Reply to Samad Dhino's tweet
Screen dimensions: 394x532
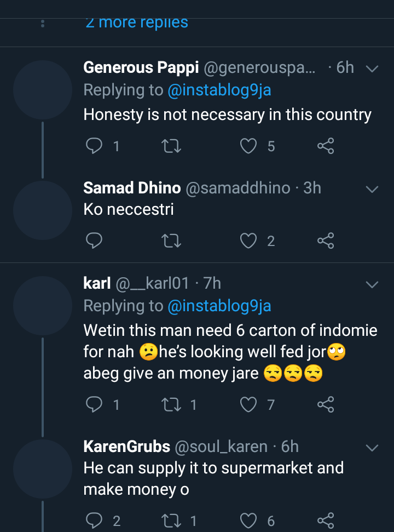(95, 241)
